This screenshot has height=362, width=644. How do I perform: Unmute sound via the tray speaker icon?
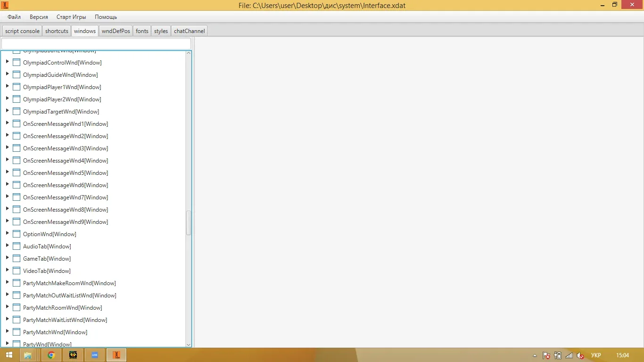click(x=580, y=355)
